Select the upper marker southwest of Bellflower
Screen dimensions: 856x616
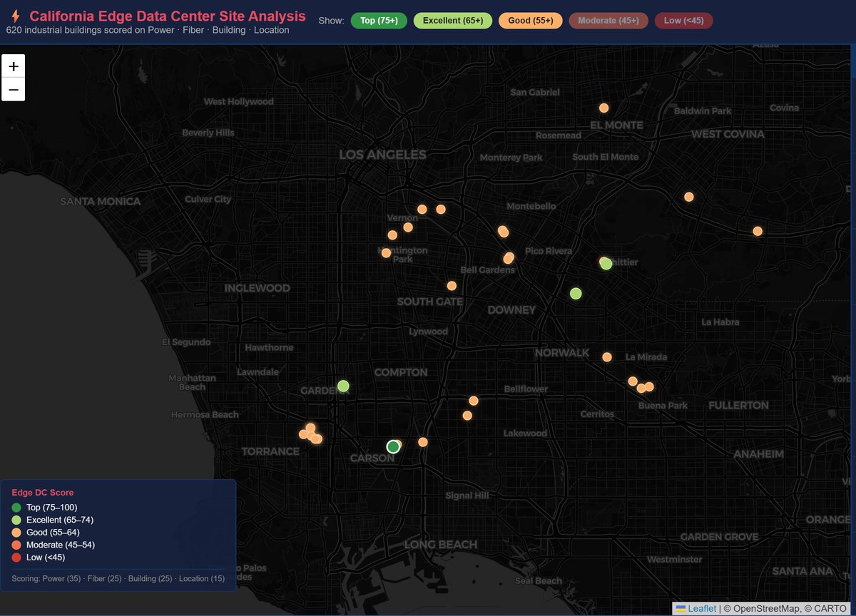(x=474, y=401)
